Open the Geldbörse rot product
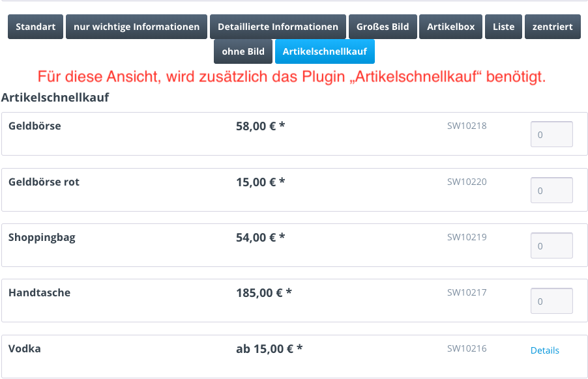Viewport: 588px width, 379px height. [x=44, y=182]
